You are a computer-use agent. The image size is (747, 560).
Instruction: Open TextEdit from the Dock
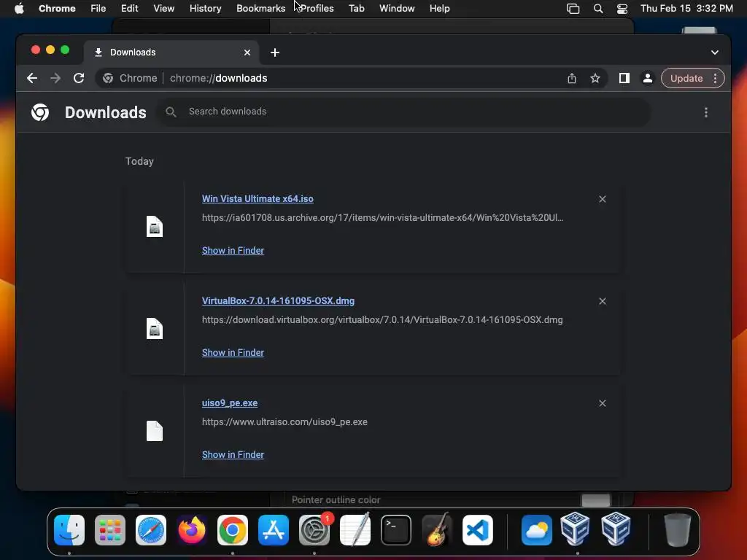point(355,530)
